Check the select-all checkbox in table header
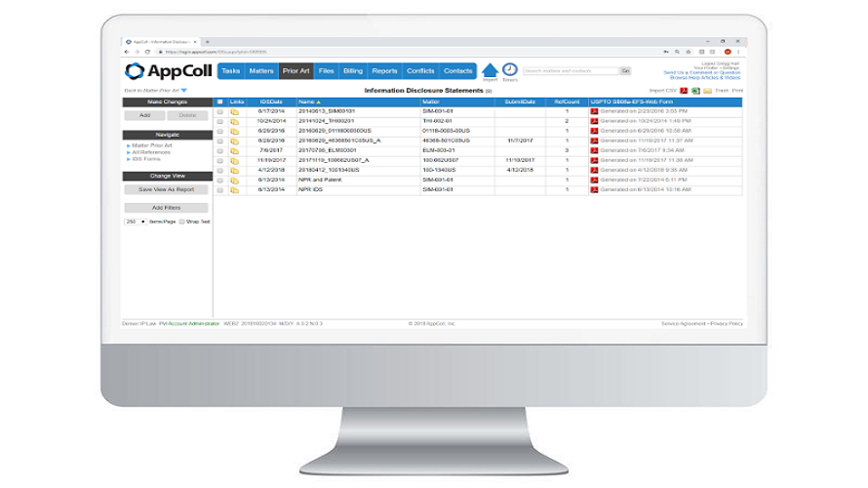Viewport: 868px width, 488px height. pos(219,102)
